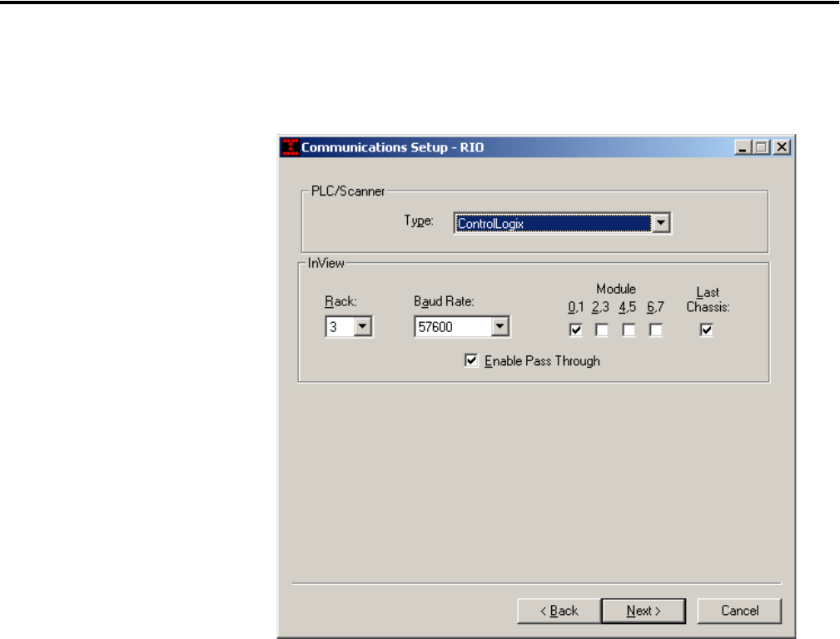Expand the Rack dropdown list
The height and width of the screenshot is (639, 840).
[363, 326]
